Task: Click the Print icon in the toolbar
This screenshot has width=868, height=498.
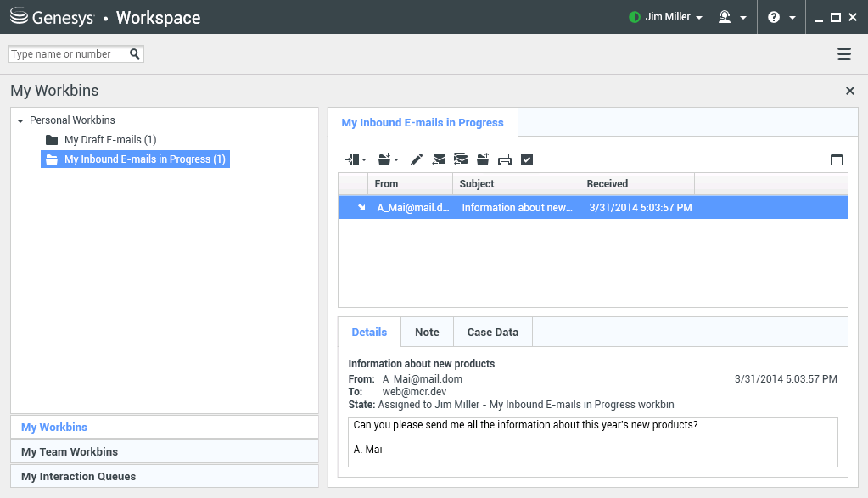Action: coord(504,159)
